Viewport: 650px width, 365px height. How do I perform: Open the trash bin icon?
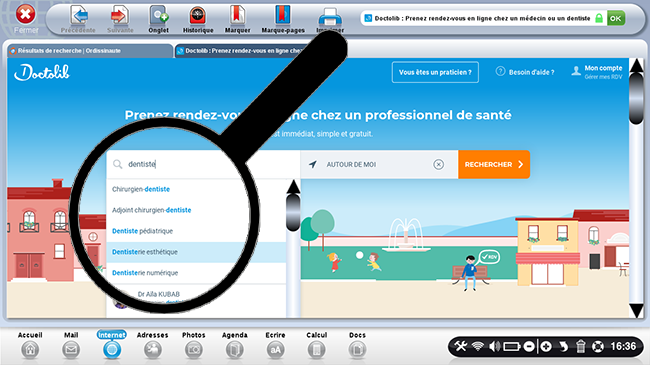tap(580, 346)
